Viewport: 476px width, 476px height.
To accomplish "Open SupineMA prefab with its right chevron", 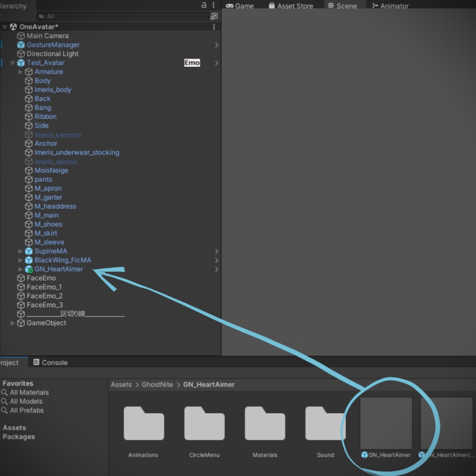I will 217,251.
